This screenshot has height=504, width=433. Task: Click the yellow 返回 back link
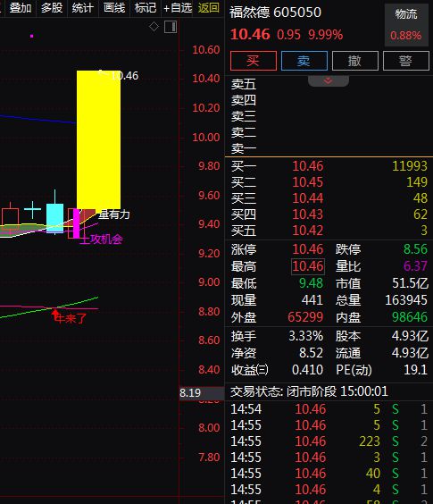tap(209, 8)
